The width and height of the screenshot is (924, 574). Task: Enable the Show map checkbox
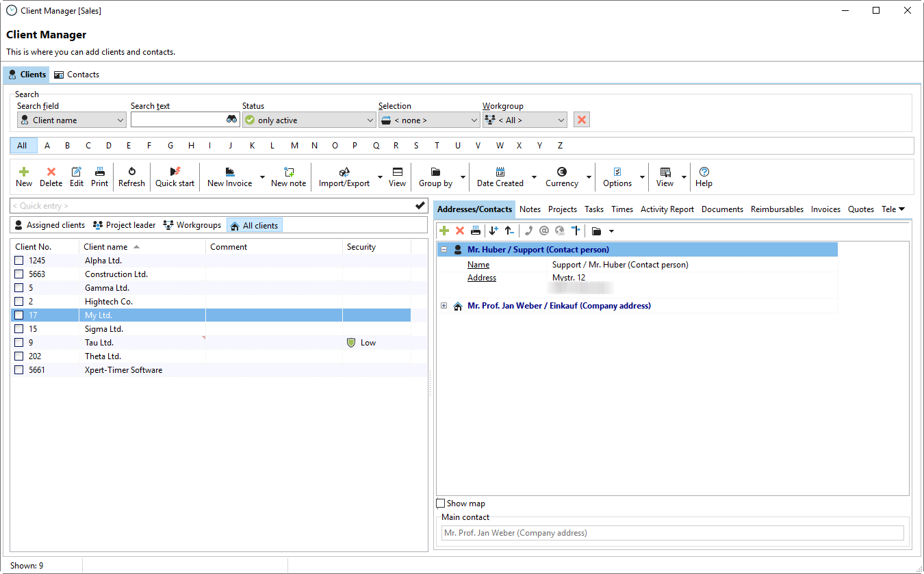(x=441, y=504)
